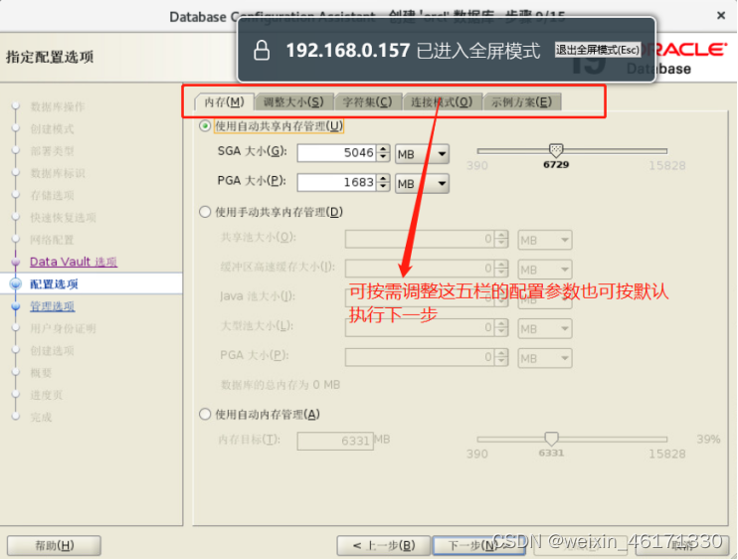The image size is (738, 560).
Task: Click the 用户身份证明 step in sidebar
Action: tap(63, 328)
